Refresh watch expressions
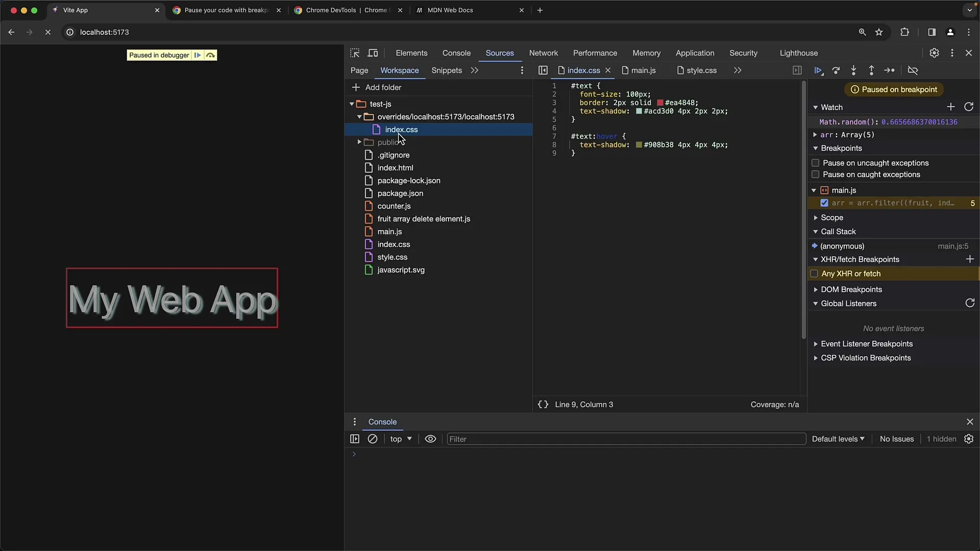This screenshot has width=980, height=551. 969,107
